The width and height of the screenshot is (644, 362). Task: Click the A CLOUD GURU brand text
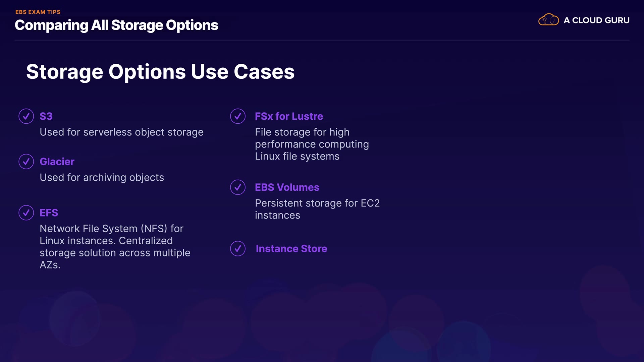(596, 20)
